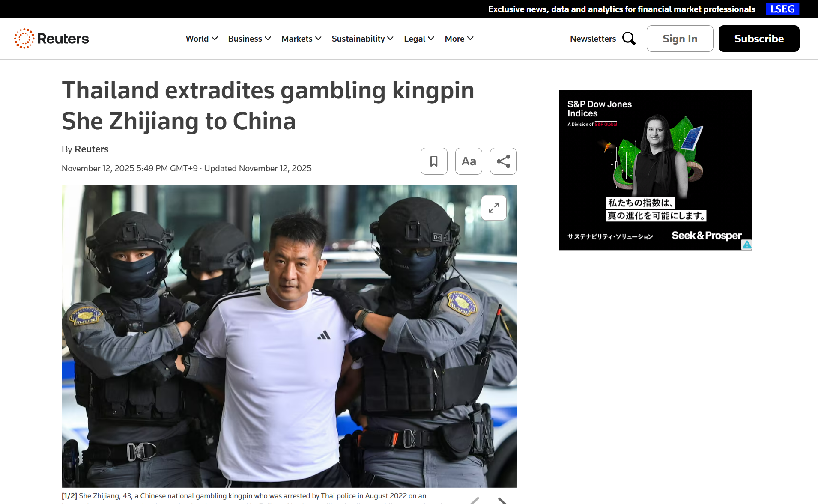Click the Reuters logo
Screen dimensions: 818x504
point(51,39)
